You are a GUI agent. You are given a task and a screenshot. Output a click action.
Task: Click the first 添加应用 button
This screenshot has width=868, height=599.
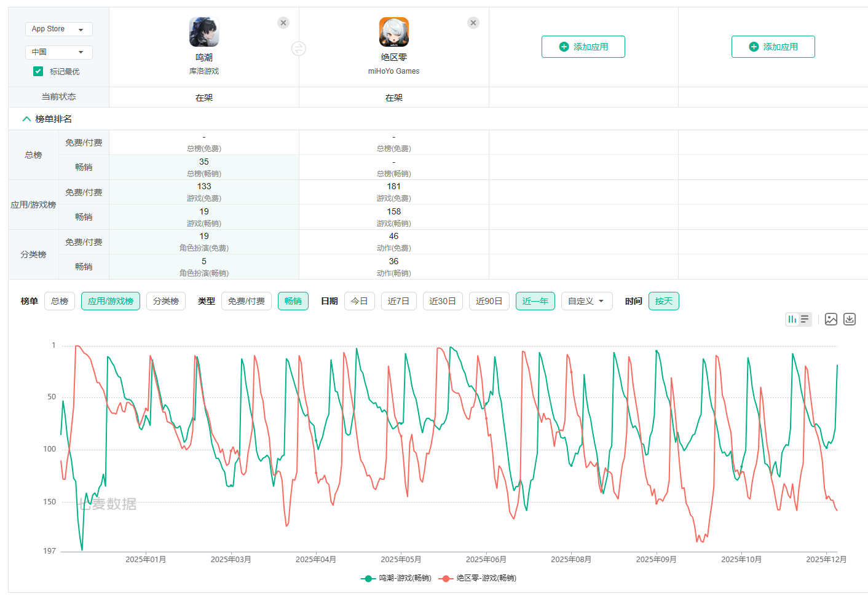[x=583, y=47]
